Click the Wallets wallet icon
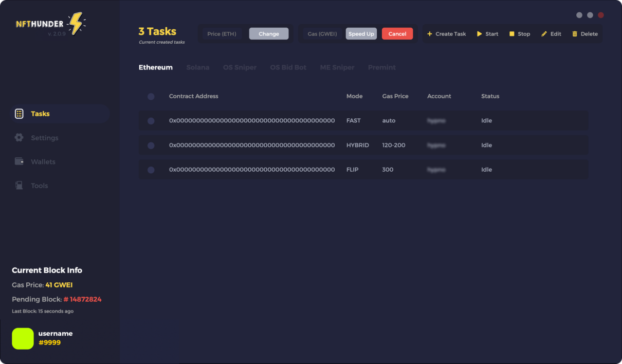The height and width of the screenshot is (364, 622). point(19,161)
